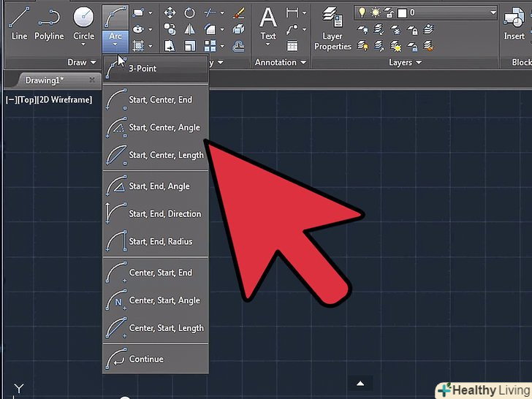Viewport: 532px width, 399px height.
Task: Click Turn All Layers On icon
Action: [362, 46]
